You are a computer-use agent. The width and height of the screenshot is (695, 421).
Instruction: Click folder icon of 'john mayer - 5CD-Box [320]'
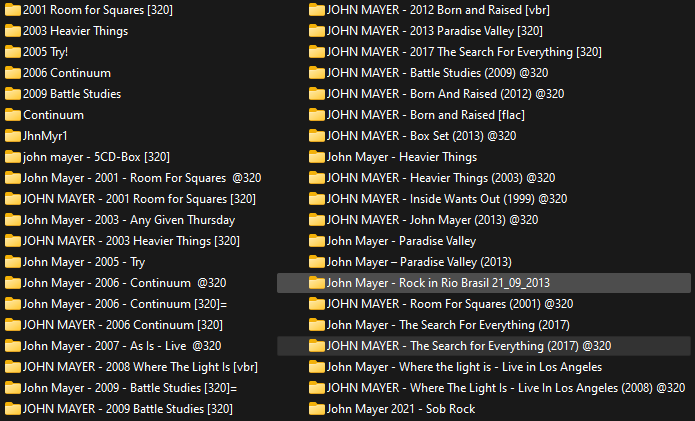12,157
